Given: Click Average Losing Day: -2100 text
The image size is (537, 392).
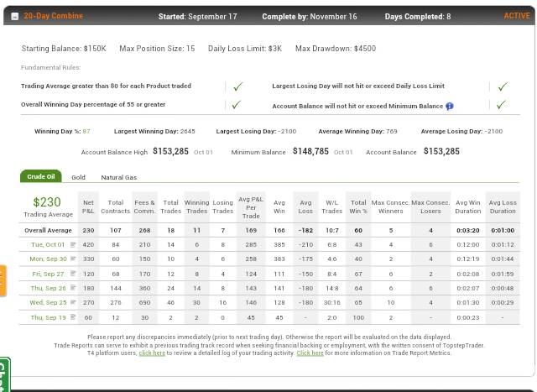Looking at the screenshot, I should pyautogui.click(x=461, y=131).
